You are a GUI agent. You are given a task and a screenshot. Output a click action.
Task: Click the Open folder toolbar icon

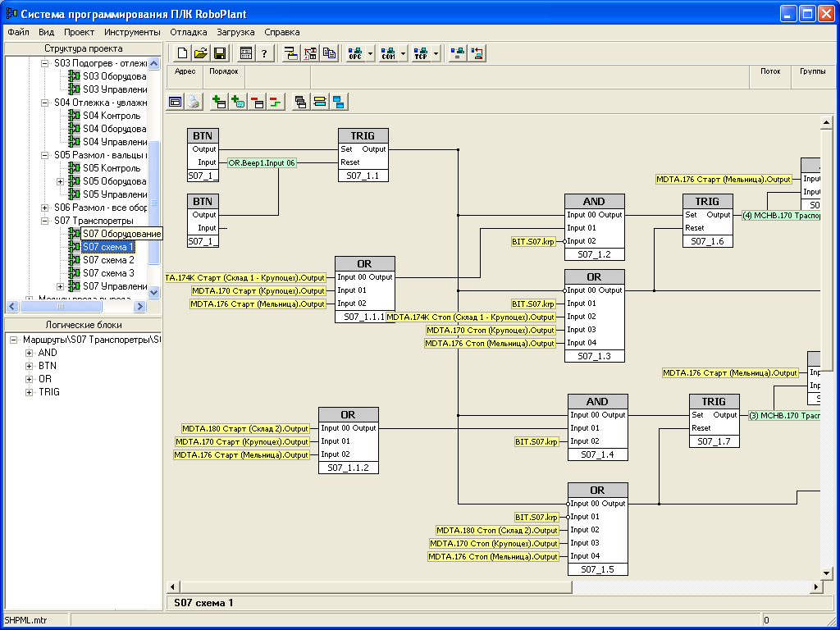(201, 53)
